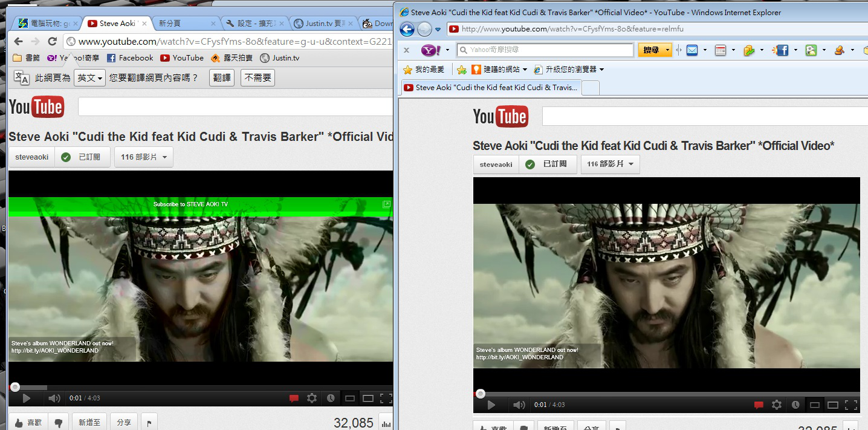Screen dimensions: 868x430
Task: Click the Yahoo! logo in IE toolbar
Action: [431, 50]
